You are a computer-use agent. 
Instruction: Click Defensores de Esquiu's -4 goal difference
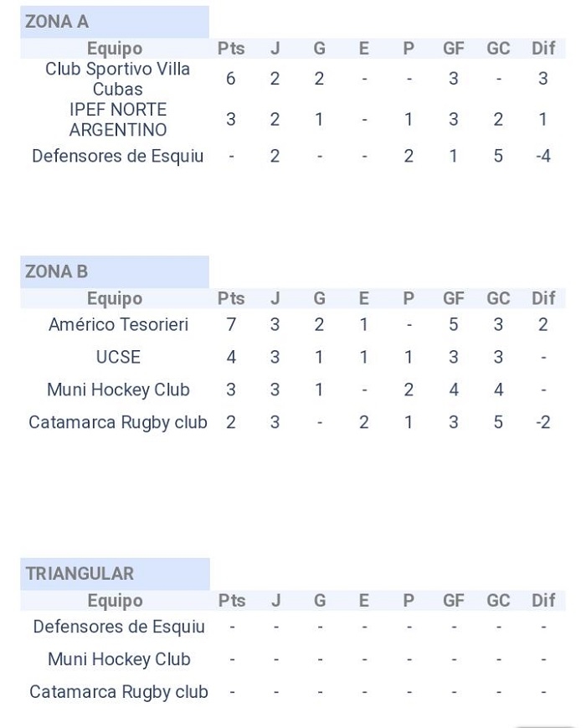[543, 156]
